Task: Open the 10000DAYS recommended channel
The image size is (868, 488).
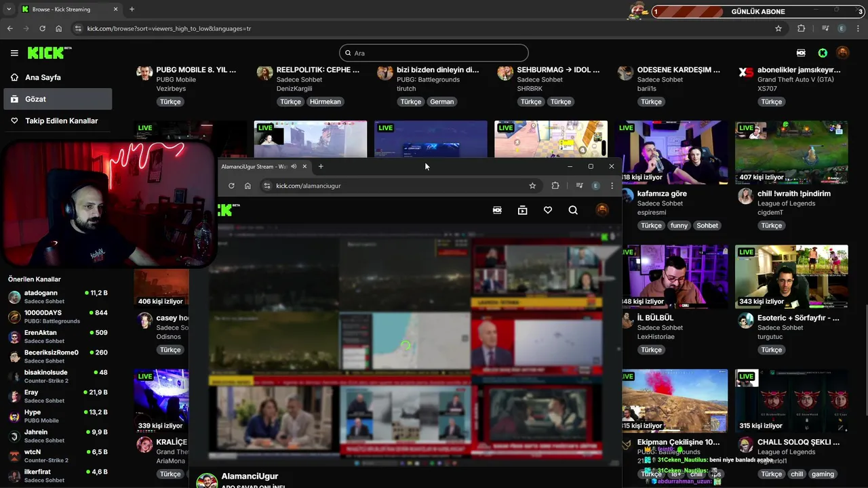Action: pyautogui.click(x=58, y=317)
